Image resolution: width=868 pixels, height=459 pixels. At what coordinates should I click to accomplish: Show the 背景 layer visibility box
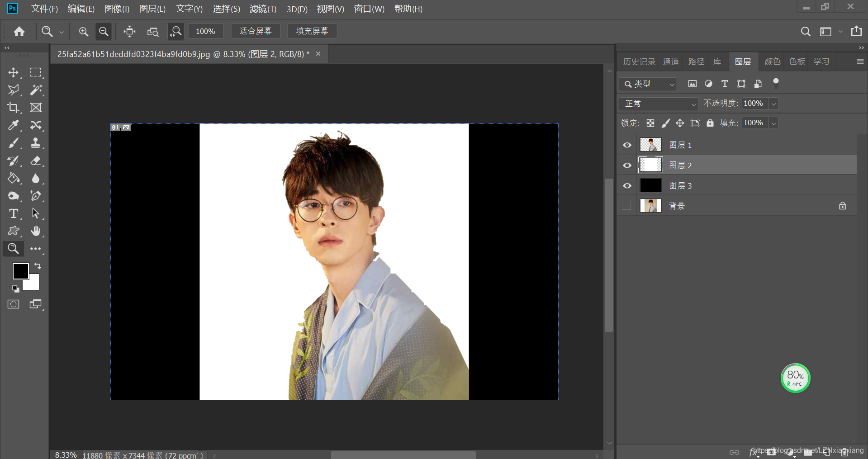point(627,206)
